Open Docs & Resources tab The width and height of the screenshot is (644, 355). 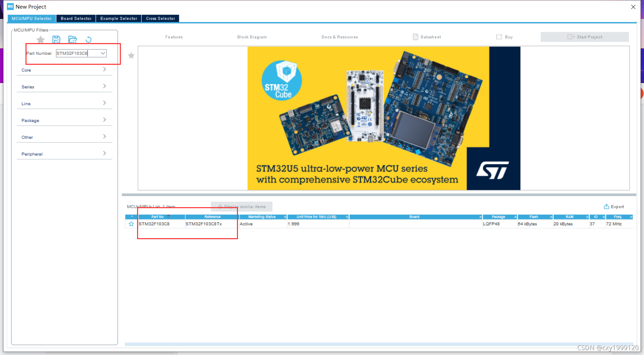[x=340, y=37]
